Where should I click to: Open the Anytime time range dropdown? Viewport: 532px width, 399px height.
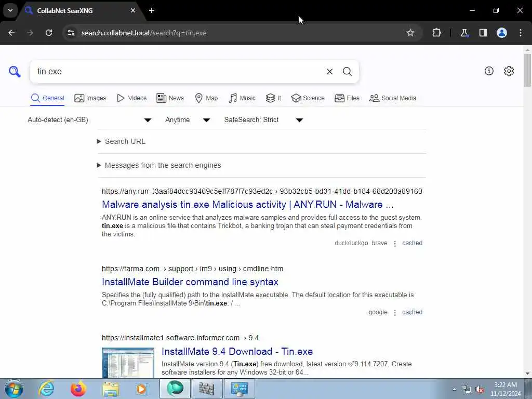pyautogui.click(x=188, y=120)
